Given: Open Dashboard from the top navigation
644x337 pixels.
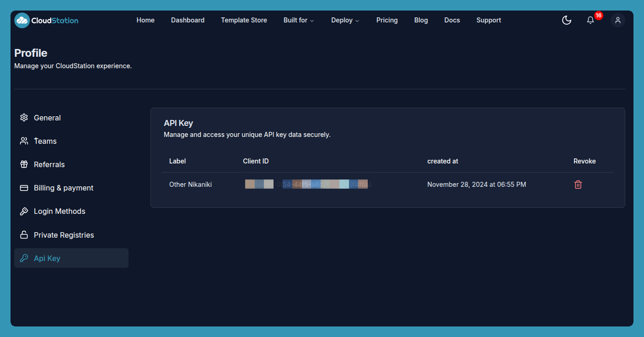Looking at the screenshot, I should (188, 20).
